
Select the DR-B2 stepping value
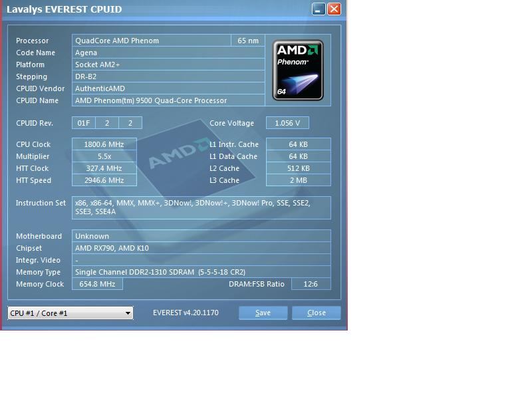(x=168, y=76)
